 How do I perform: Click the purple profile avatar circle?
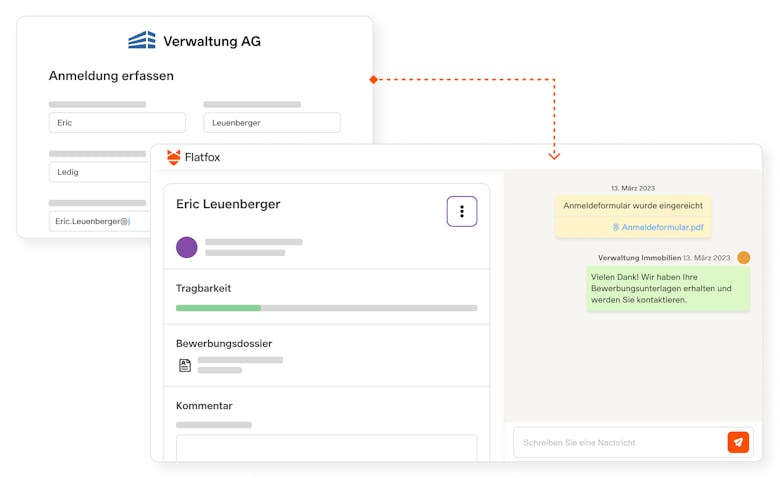point(187,247)
